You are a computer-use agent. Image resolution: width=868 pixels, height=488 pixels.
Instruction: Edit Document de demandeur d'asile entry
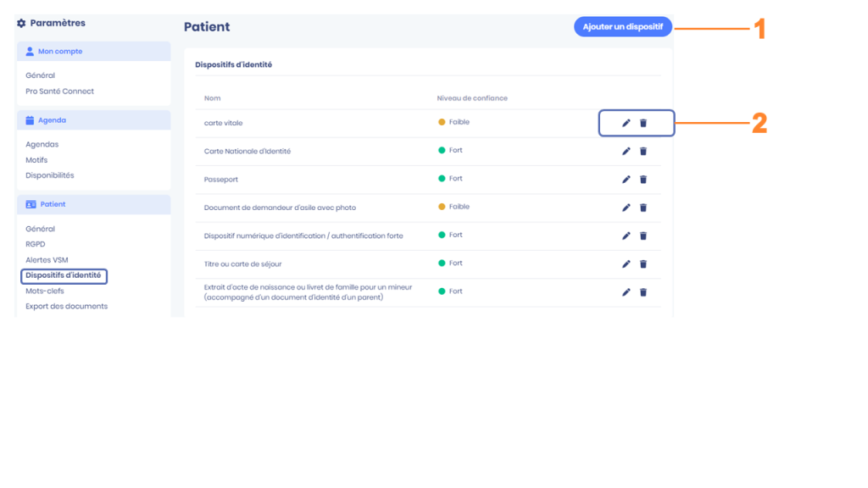click(626, 208)
